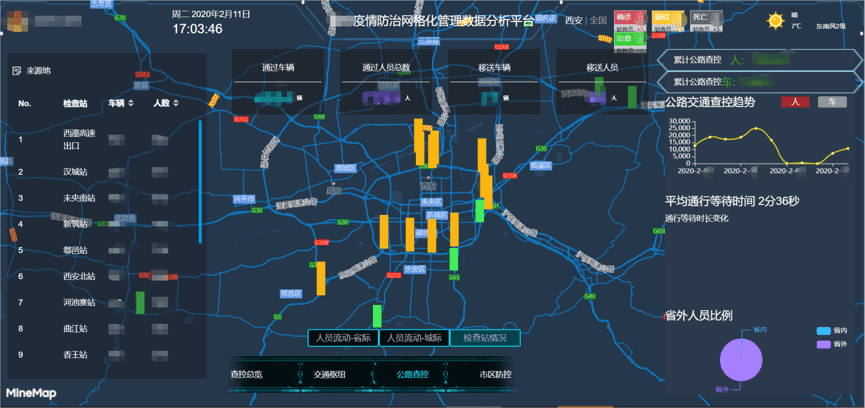This screenshot has width=865, height=408.
Task: Click the purple pie chart
Action: [738, 361]
